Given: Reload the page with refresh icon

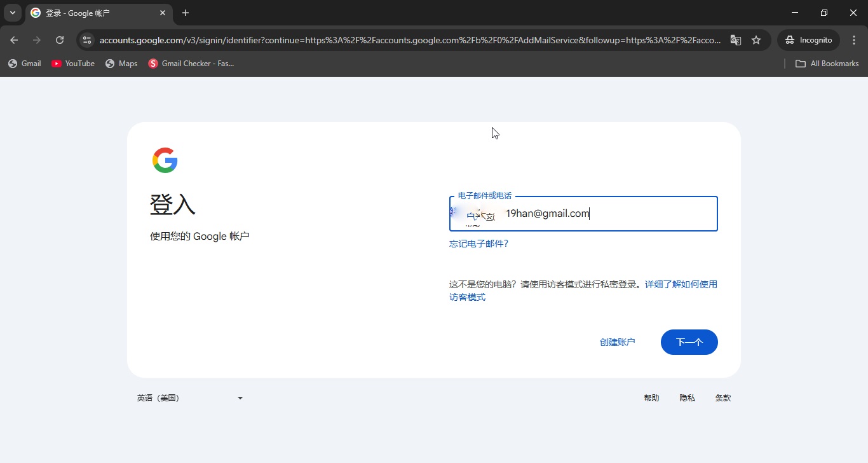Looking at the screenshot, I should (x=60, y=40).
